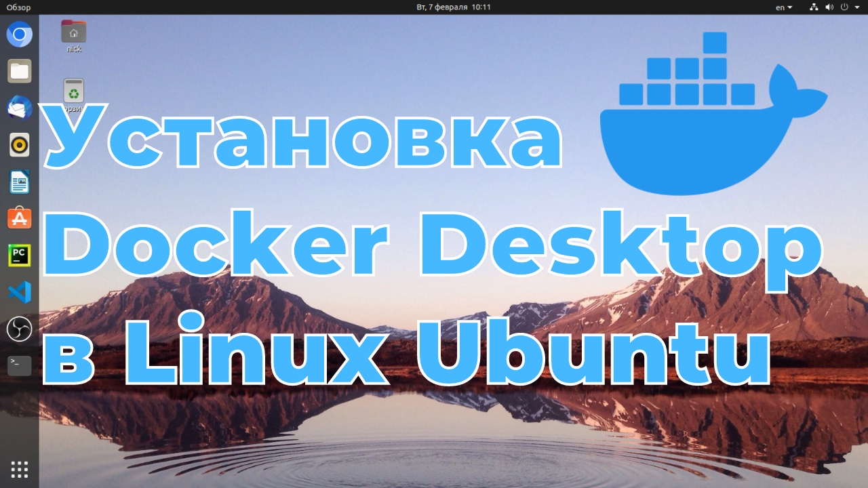868x488 pixels.
Task: Open LibreOffice Writer from the dock
Action: coord(19,182)
